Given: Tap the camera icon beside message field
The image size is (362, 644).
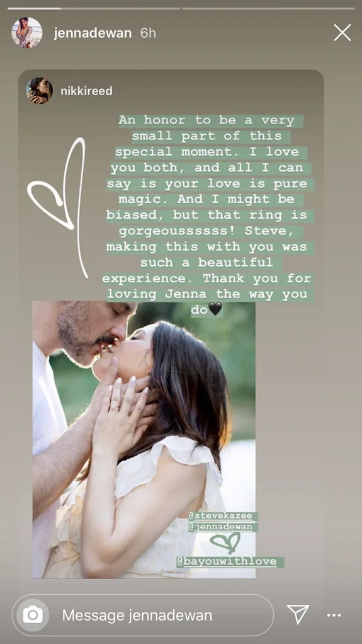Looking at the screenshot, I should pos(33,615).
